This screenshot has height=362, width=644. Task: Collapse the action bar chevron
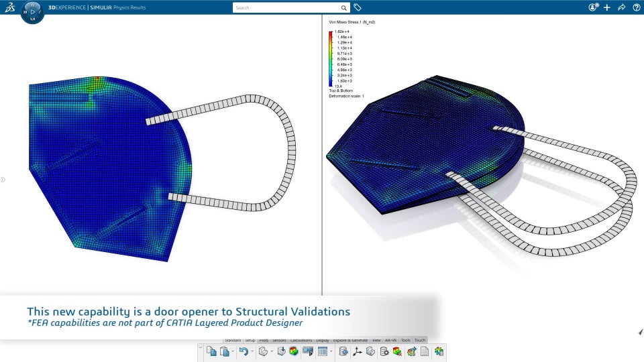(x=201, y=348)
